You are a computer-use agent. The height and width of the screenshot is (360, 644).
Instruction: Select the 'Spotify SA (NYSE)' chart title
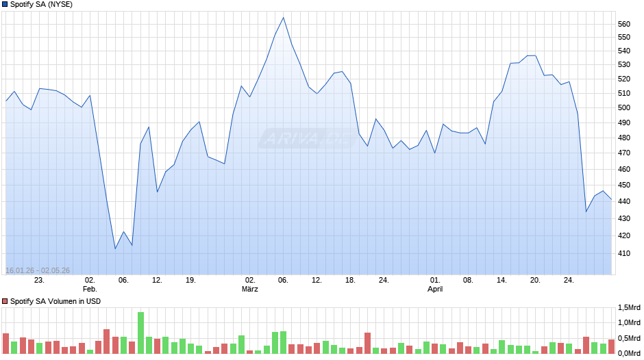tap(41, 5)
